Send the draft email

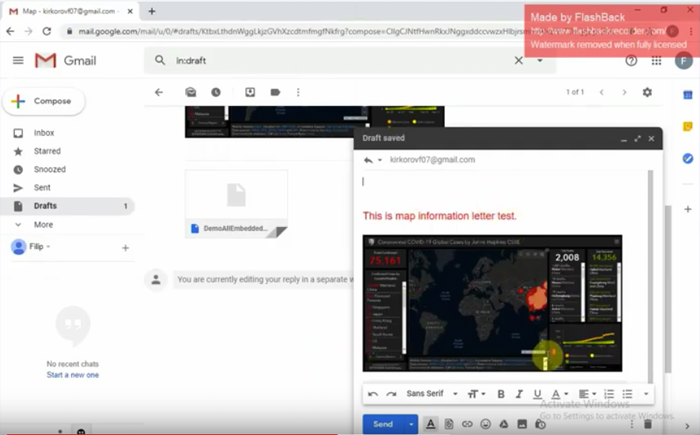click(383, 424)
